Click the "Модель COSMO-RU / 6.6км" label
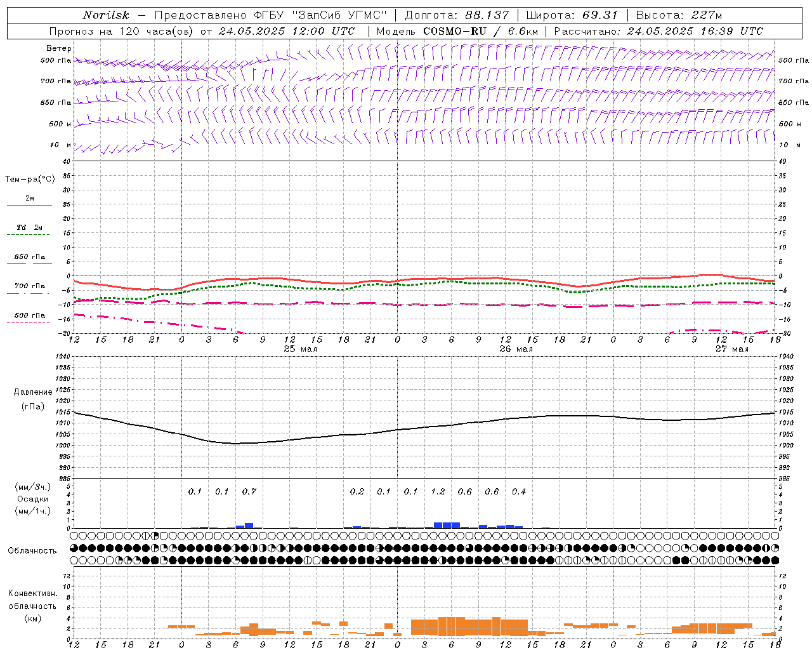Image resolution: width=812 pixels, height=650 pixels. [x=457, y=31]
